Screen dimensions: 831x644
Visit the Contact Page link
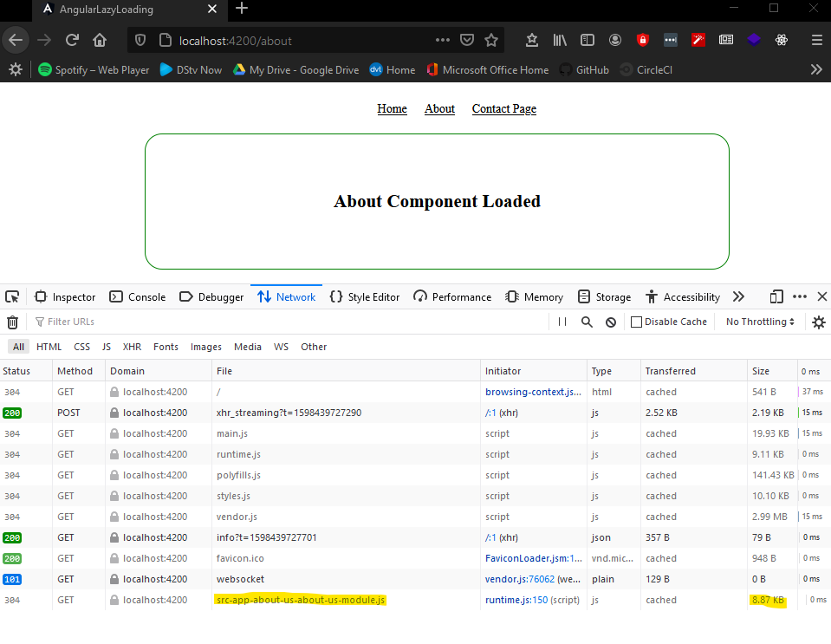tap(503, 108)
